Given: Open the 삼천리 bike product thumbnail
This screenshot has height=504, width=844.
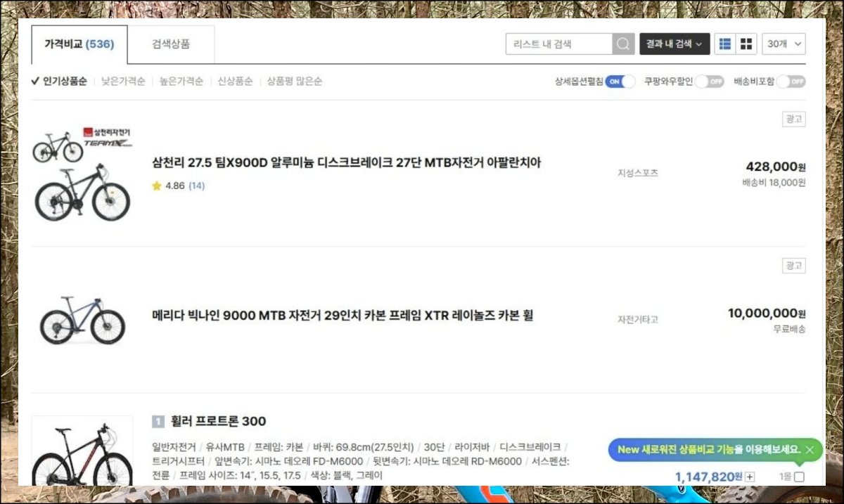Looking at the screenshot, I should [82, 174].
